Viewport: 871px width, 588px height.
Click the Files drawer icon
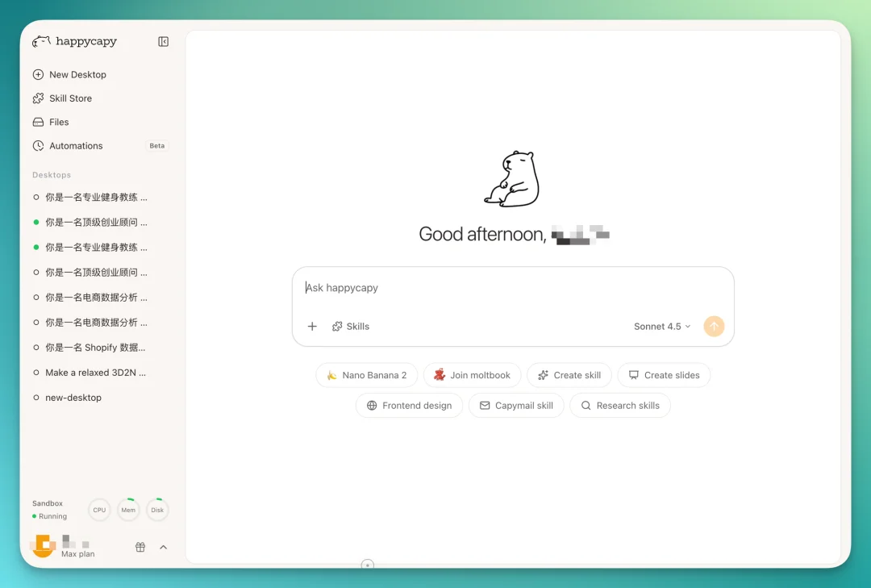coord(38,122)
